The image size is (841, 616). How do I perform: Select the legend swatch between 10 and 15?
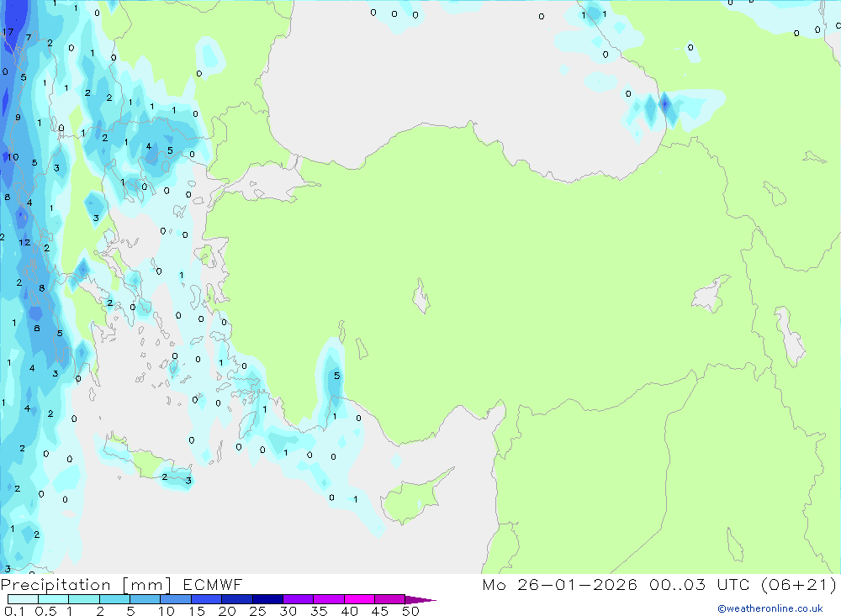pyautogui.click(x=176, y=599)
